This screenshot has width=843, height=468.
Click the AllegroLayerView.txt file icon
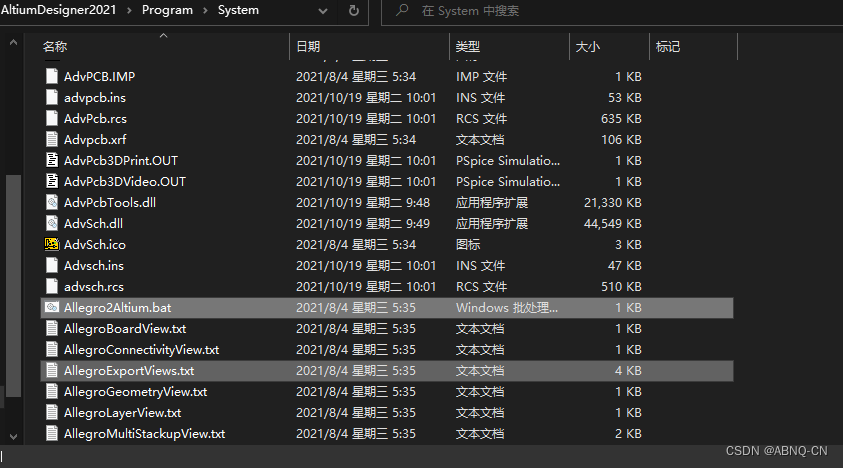click(x=52, y=412)
